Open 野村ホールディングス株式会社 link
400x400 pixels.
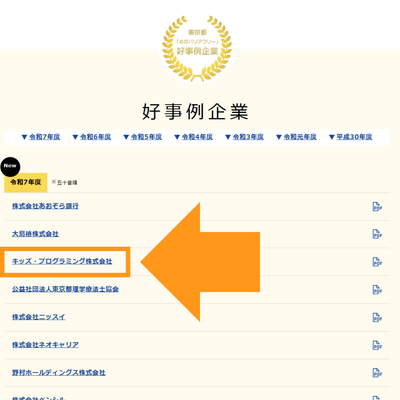coord(59,372)
